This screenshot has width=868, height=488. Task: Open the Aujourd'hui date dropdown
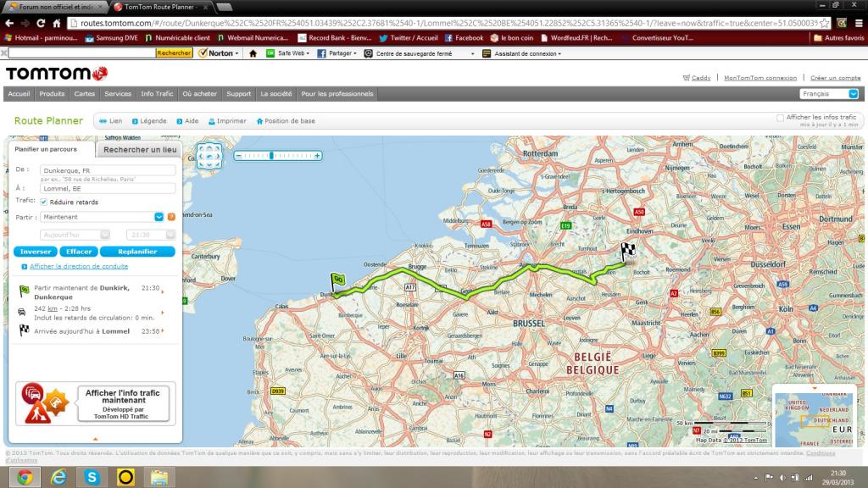tap(104, 235)
